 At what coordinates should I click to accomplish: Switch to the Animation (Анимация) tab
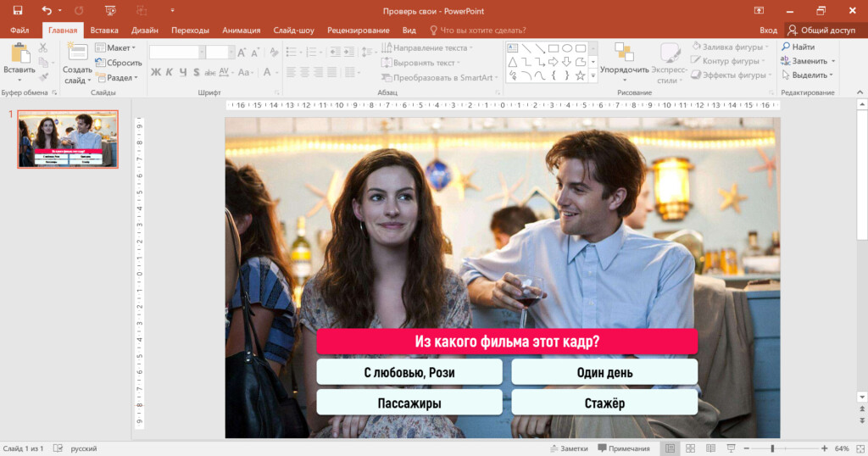coord(241,30)
